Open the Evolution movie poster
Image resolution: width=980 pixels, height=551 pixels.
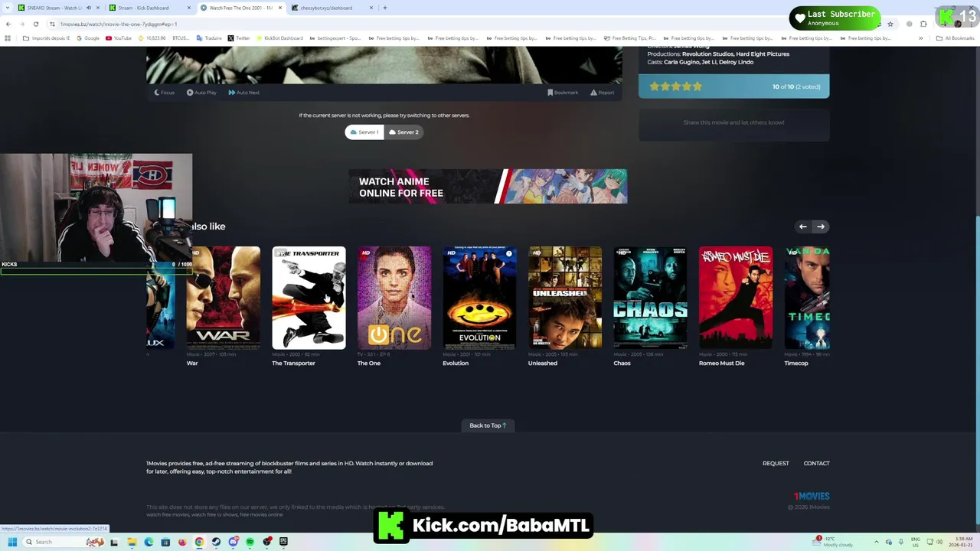point(479,298)
